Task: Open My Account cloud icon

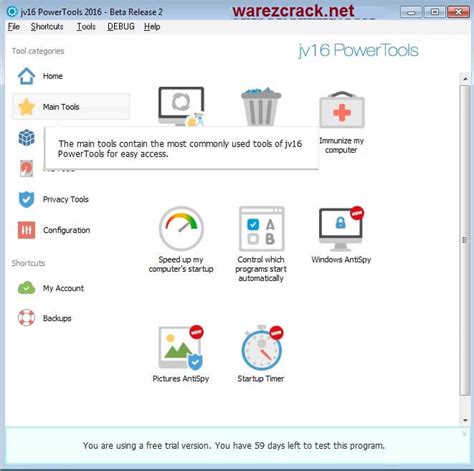Action: (26, 288)
